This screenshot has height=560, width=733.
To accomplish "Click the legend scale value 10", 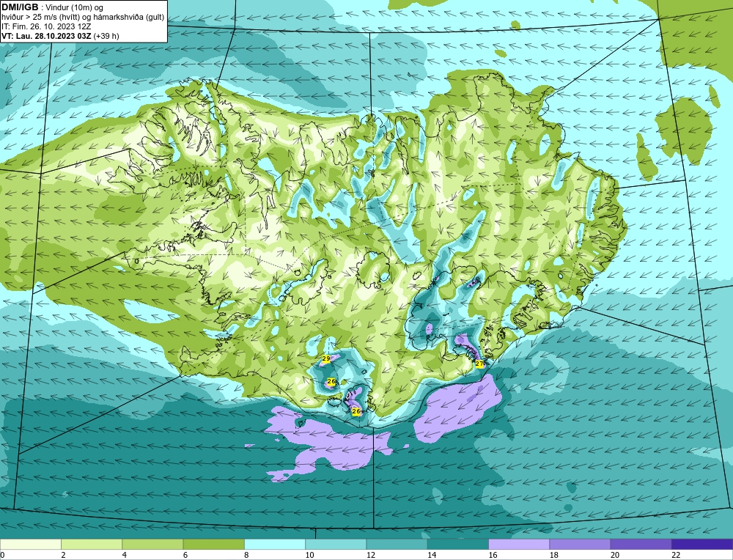I will pos(309,555).
